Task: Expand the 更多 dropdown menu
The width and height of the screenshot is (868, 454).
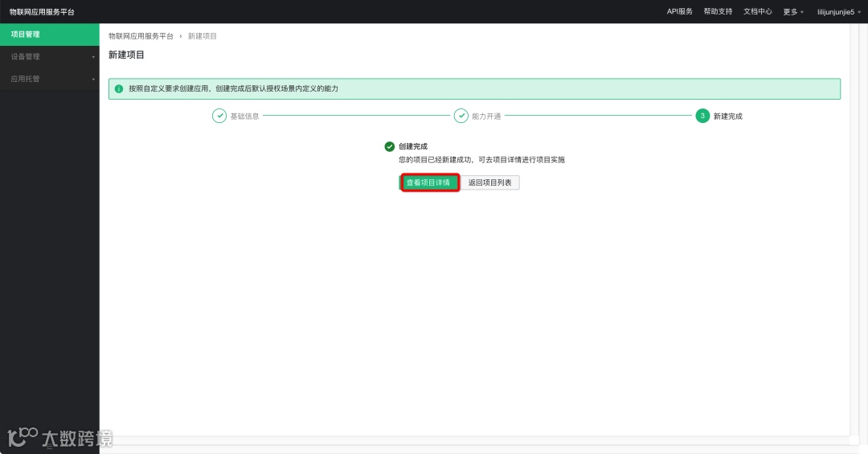Action: pyautogui.click(x=793, y=12)
